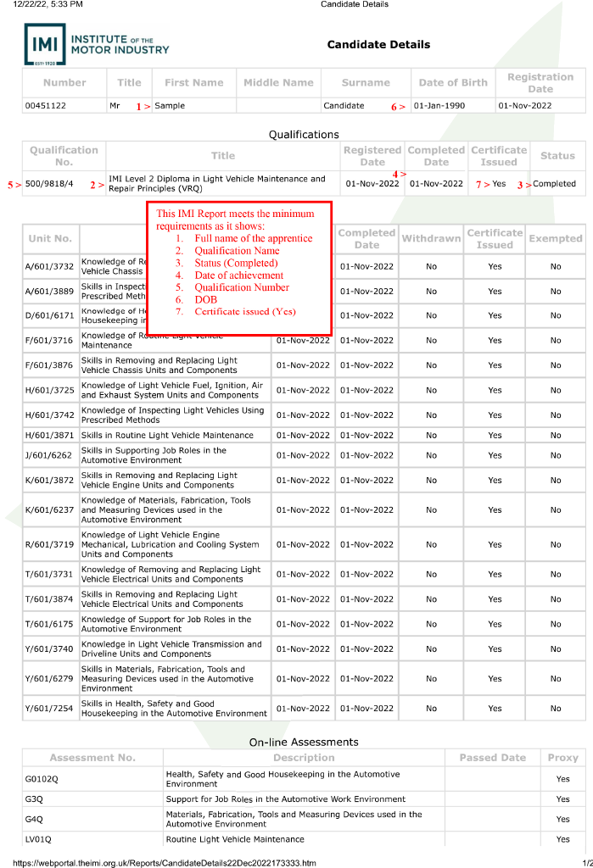Click the IMI Institute of the Motor Industry logo
Screen dimensions: 593x868
pos(97,44)
